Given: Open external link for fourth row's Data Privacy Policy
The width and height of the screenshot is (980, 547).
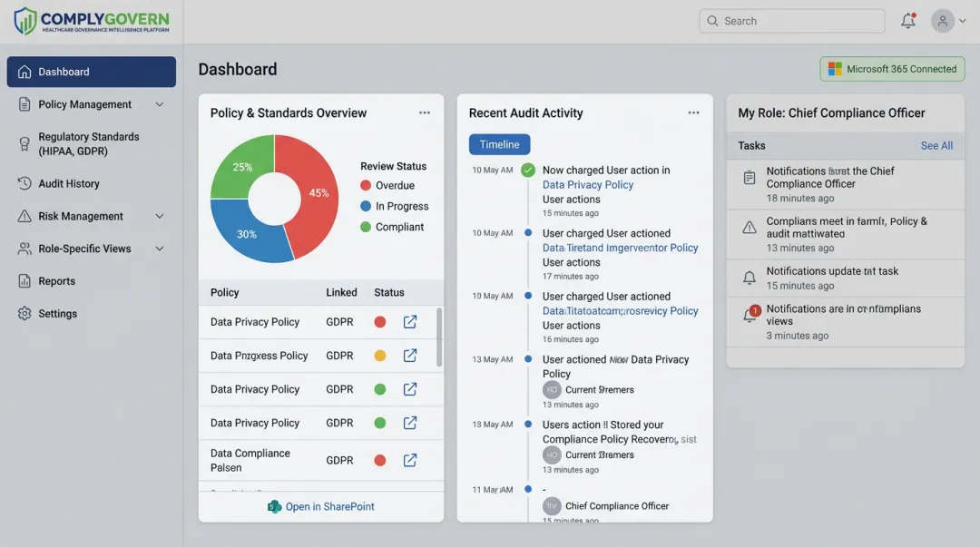Looking at the screenshot, I should (x=410, y=424).
